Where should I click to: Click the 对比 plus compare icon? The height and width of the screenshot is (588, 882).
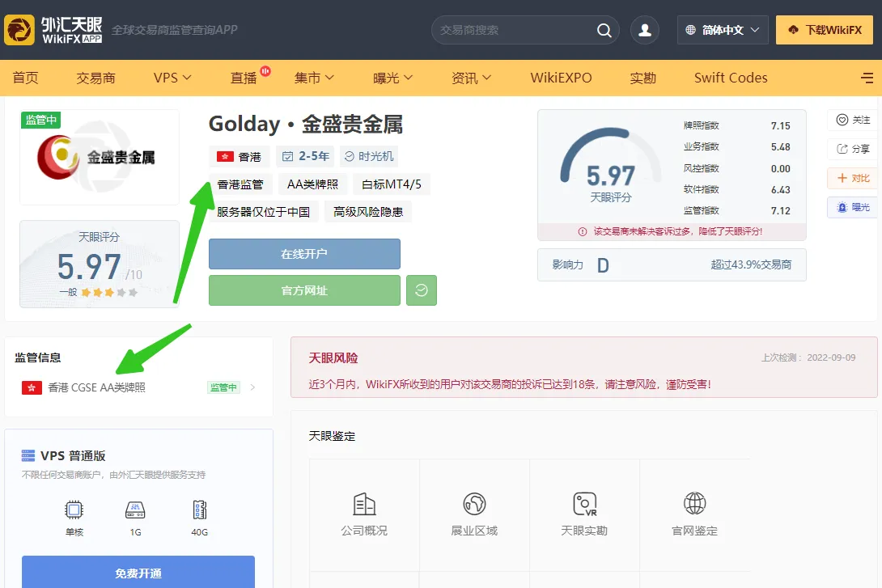point(842,178)
